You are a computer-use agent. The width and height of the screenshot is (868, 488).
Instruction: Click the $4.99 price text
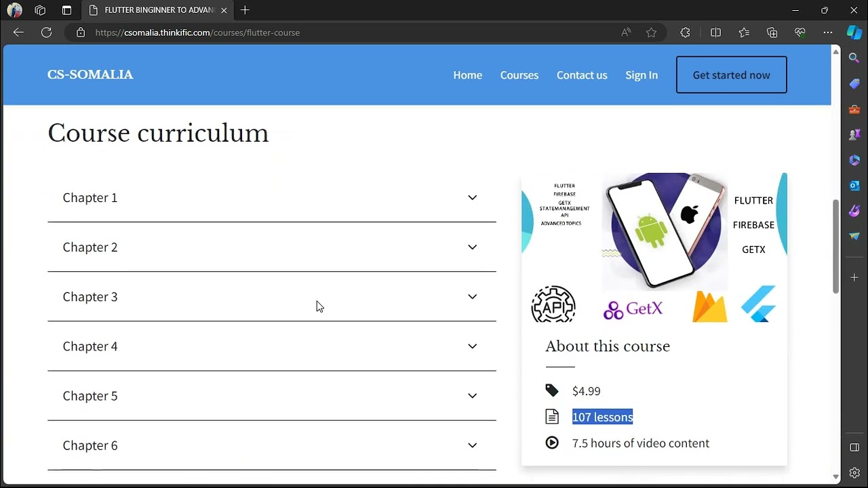[587, 391]
